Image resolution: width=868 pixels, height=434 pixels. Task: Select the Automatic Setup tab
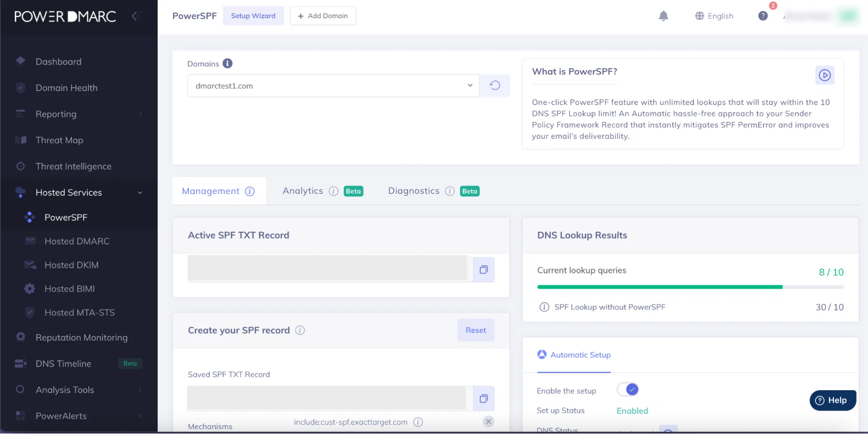point(574,355)
